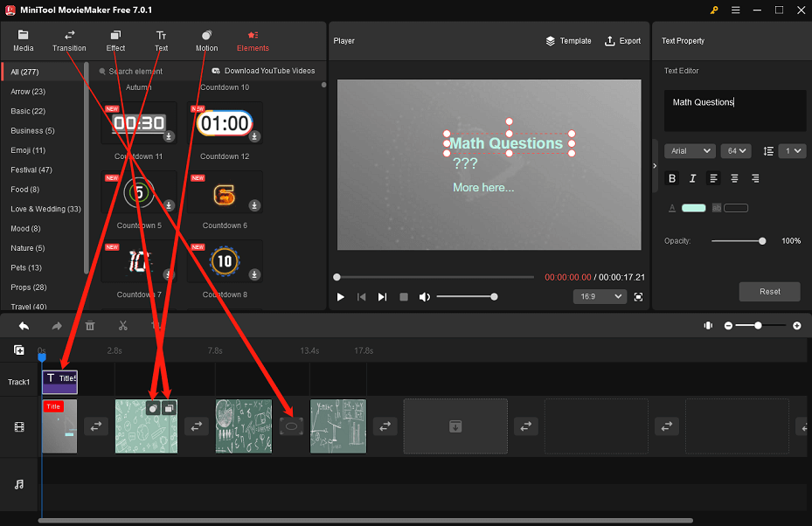Click the Export button

click(622, 41)
